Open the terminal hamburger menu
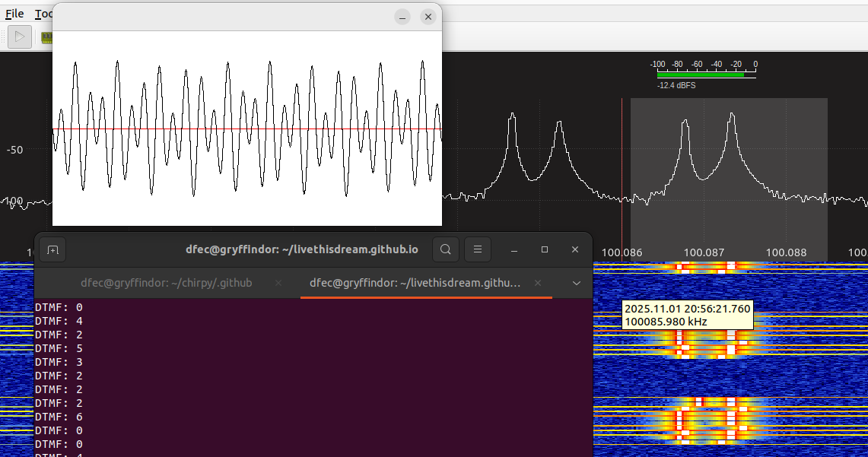This screenshot has width=868, height=457. click(x=478, y=249)
